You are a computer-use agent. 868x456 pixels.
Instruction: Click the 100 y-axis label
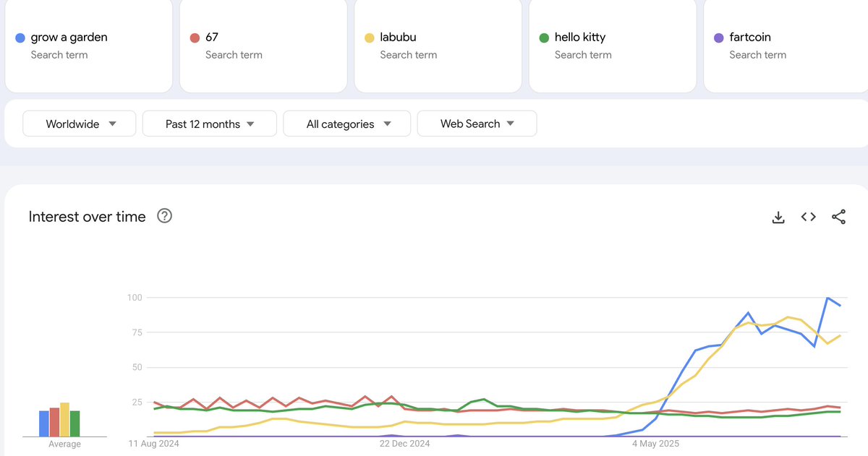(x=135, y=298)
